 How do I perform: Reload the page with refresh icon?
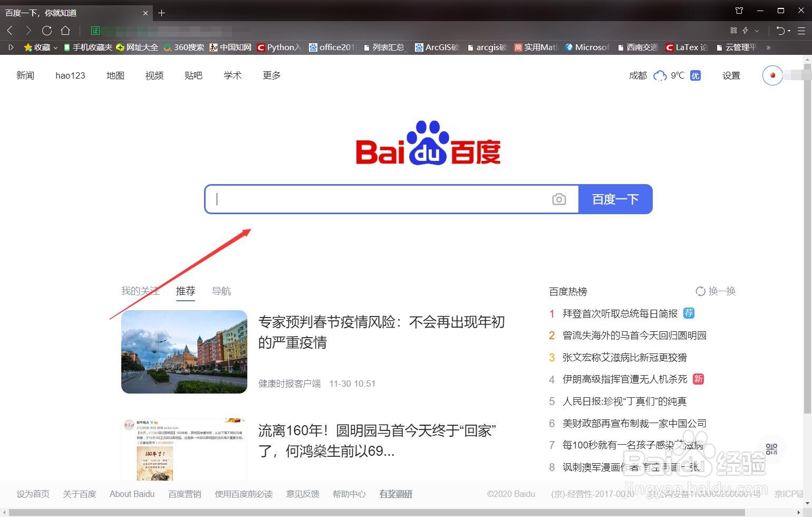pos(47,31)
